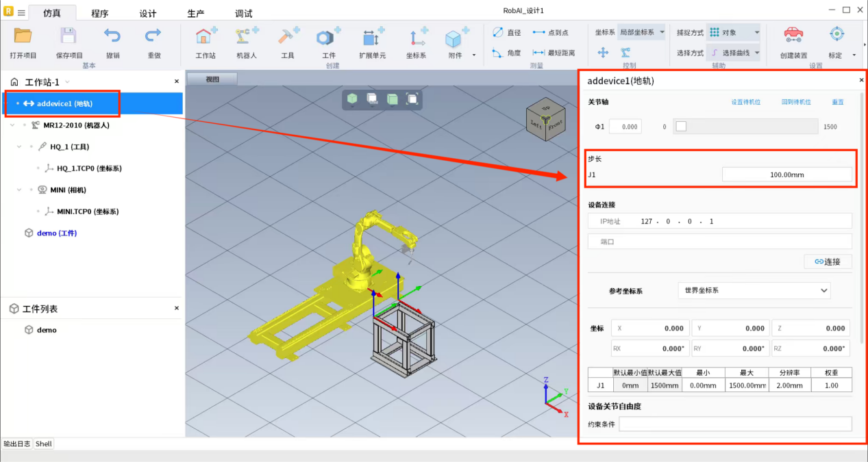Open 标定 (calibration) target icon
Screen dimensions: 868x462
836,36
